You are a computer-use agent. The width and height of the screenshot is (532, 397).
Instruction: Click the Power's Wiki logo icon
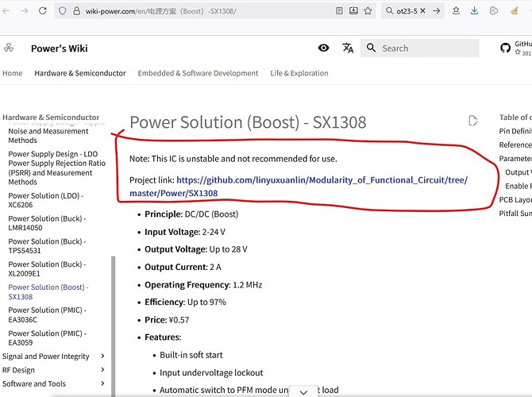coord(8,48)
